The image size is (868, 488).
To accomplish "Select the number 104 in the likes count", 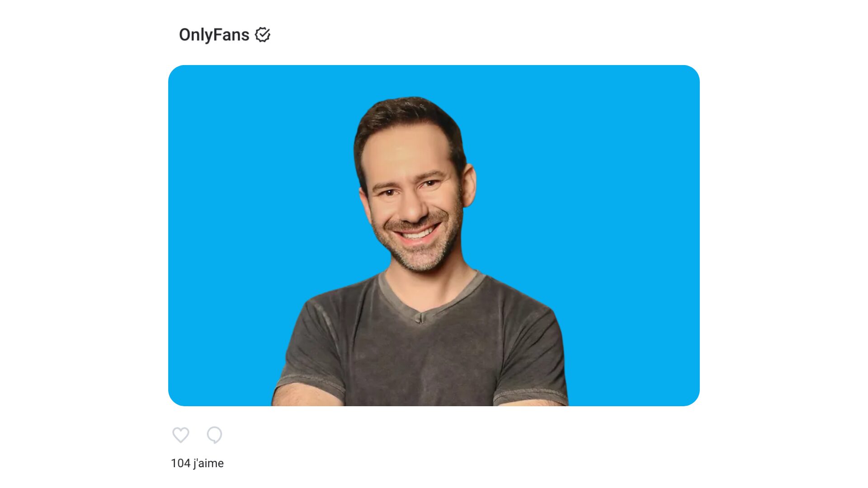I will pyautogui.click(x=180, y=463).
